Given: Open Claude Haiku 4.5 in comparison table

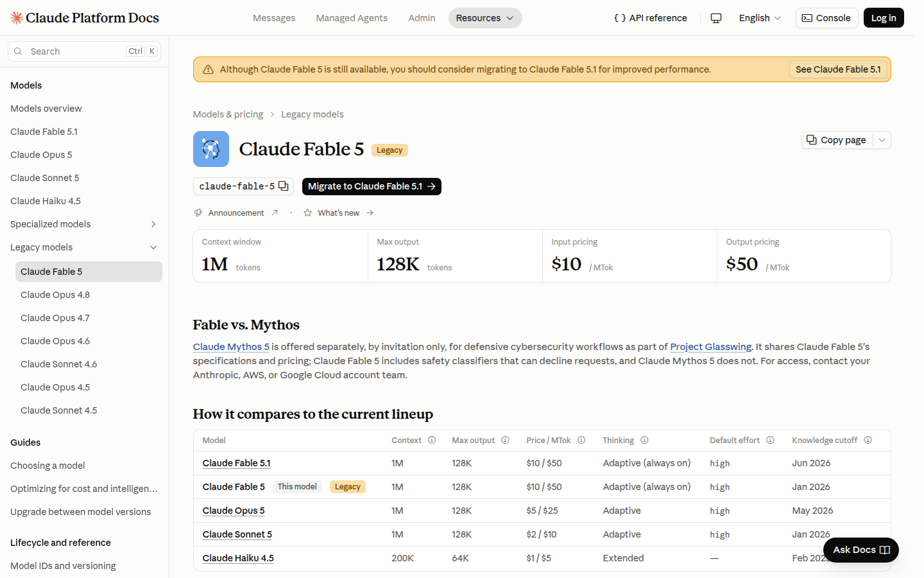Looking at the screenshot, I should [x=238, y=558].
